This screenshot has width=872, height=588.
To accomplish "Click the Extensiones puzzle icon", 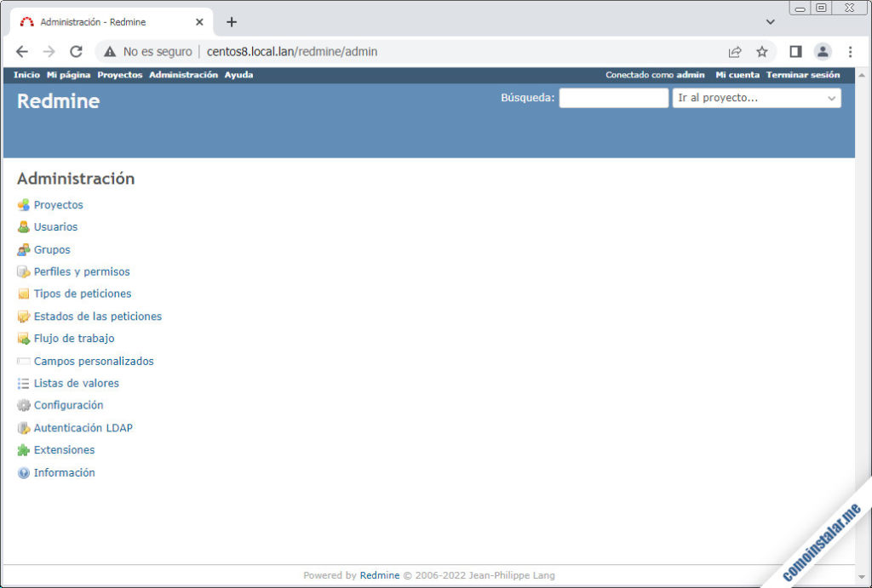I will 23,449.
